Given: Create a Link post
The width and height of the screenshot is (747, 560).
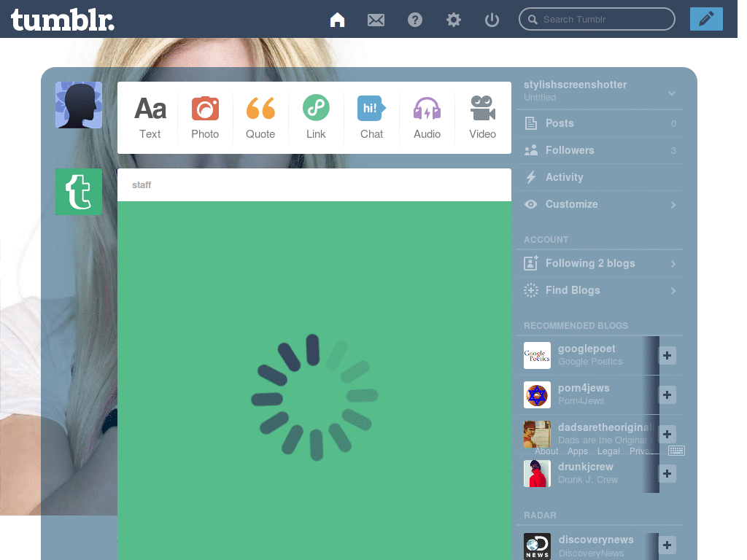Looking at the screenshot, I should click(316, 115).
